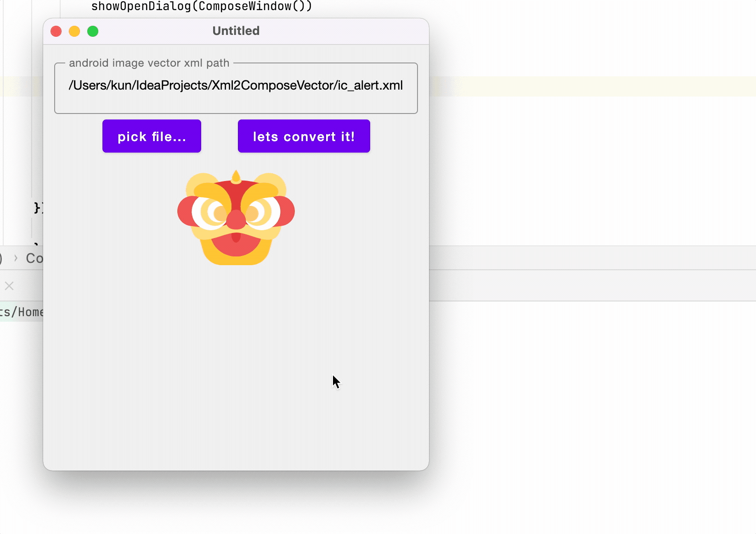The image size is (756, 534).
Task: Dismiss the run output with the X icon
Action: coord(9,286)
